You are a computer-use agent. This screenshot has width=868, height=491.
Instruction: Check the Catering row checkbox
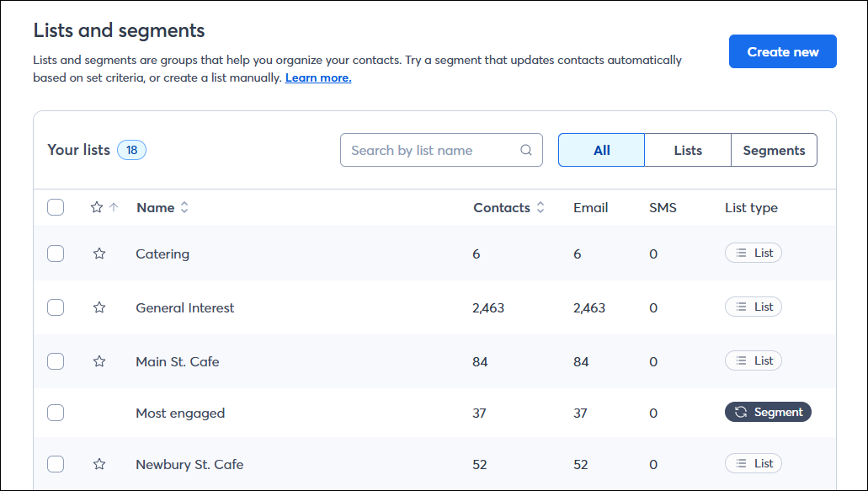tap(56, 254)
